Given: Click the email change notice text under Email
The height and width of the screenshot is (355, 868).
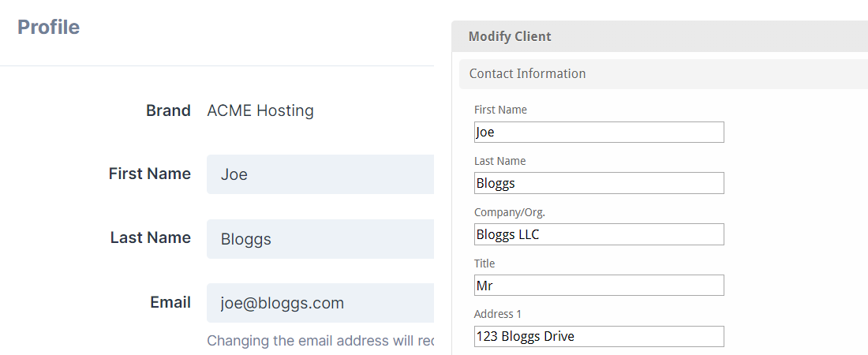Looking at the screenshot, I should [320, 341].
